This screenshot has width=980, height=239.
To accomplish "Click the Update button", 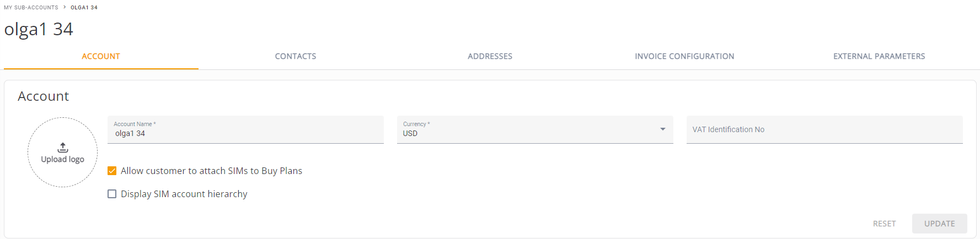I will [x=939, y=224].
